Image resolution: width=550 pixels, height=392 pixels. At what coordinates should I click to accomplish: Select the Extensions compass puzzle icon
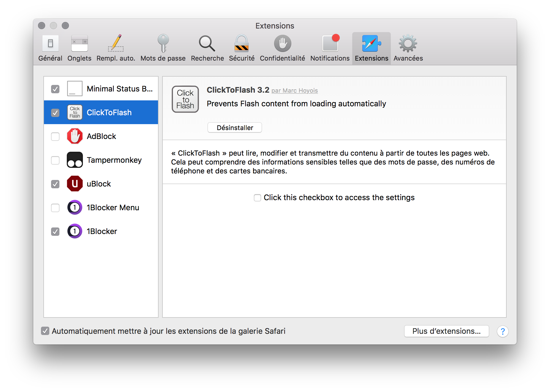pos(372,43)
